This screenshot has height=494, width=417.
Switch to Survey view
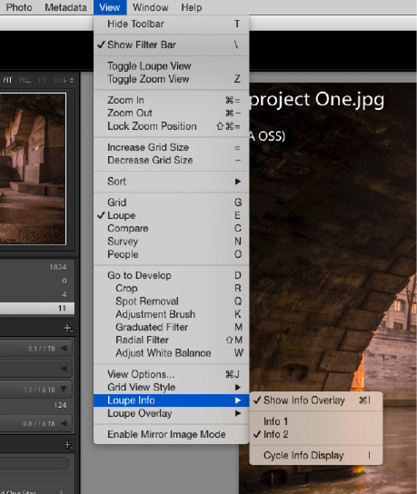tap(171, 241)
